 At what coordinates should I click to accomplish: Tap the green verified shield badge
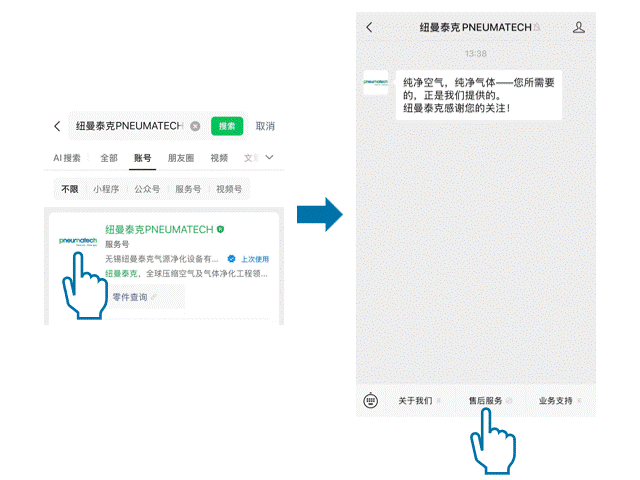point(220,229)
